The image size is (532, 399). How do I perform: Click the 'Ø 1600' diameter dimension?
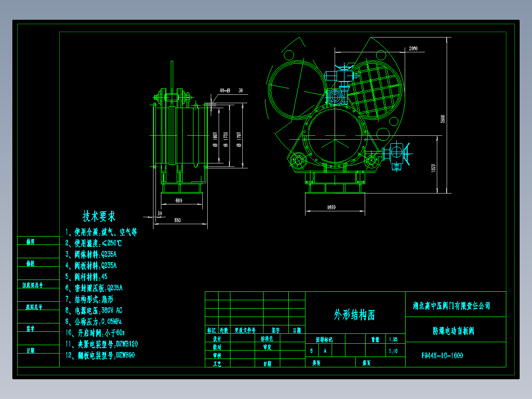click(x=215, y=139)
